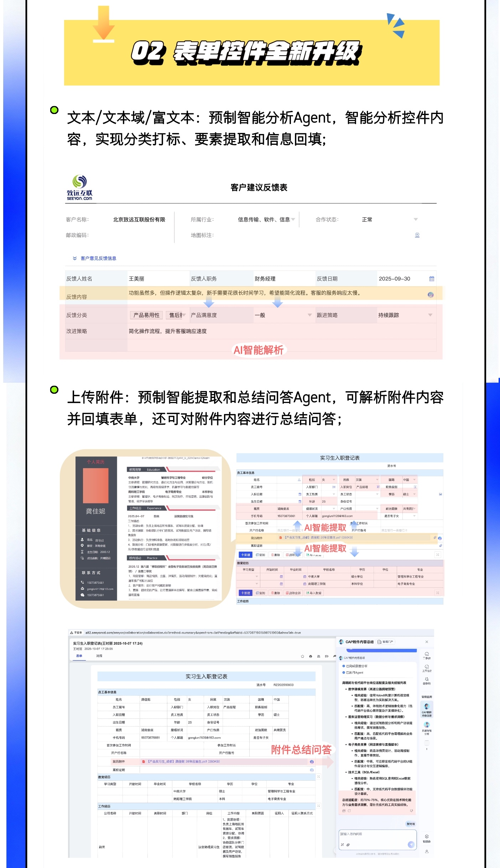Open 智能体 in CAP sidebar
Viewport: 500px width, 868px height.
(x=427, y=838)
